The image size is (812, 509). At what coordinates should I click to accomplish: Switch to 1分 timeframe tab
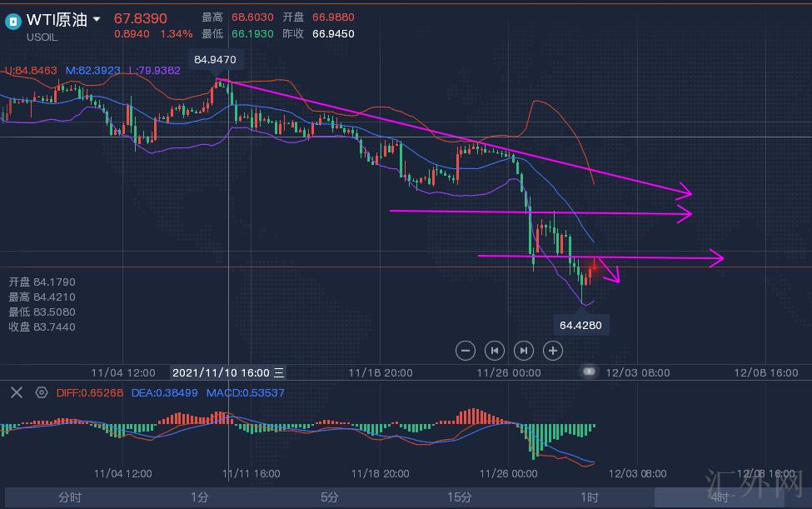click(x=199, y=497)
